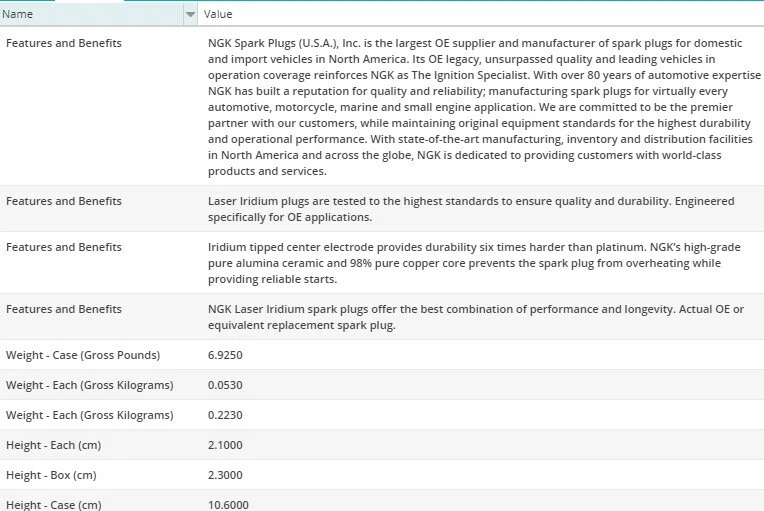Screen dimensions: 764x511
Task: Click Features and Benefits label beside 'Iridium tipped center electrode'
Action: pyautogui.click(x=64, y=247)
